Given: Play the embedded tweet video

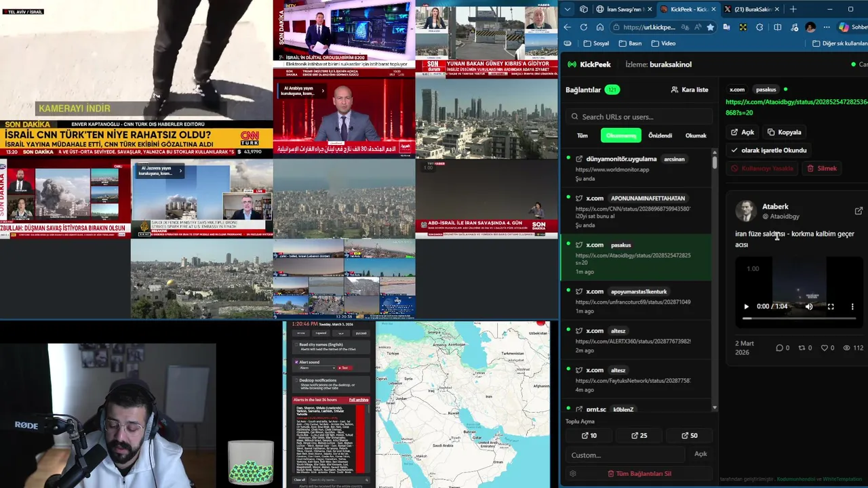Looking at the screenshot, I should pyautogui.click(x=747, y=306).
